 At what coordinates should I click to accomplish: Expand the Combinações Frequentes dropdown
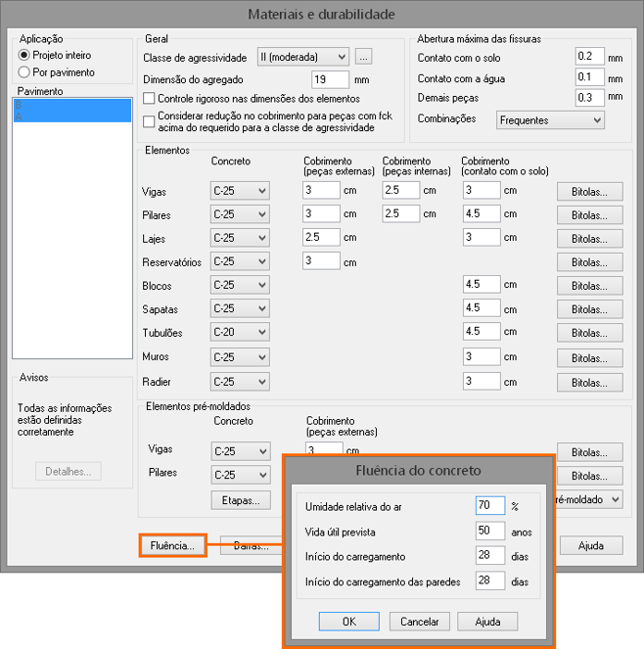[548, 119]
